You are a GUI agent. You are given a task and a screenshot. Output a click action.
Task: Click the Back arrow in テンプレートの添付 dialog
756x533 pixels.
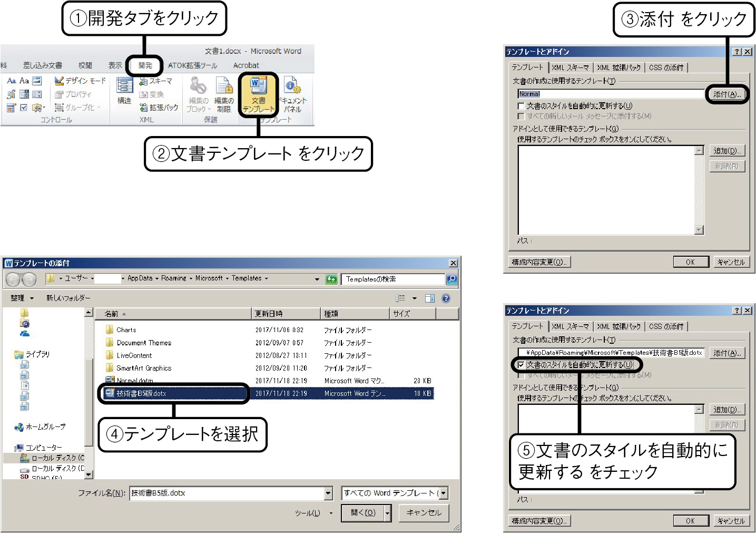click(13, 279)
